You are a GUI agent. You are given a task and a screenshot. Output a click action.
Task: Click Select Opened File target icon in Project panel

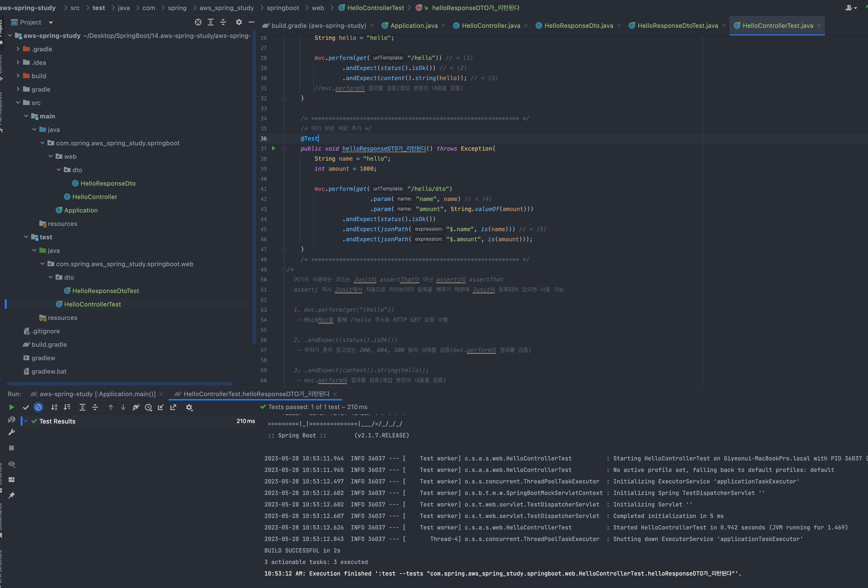point(198,22)
